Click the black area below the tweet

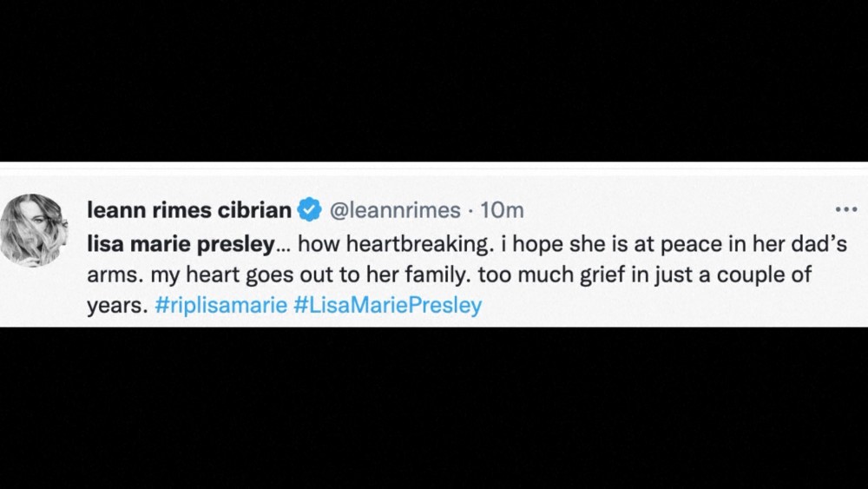[x=434, y=408]
